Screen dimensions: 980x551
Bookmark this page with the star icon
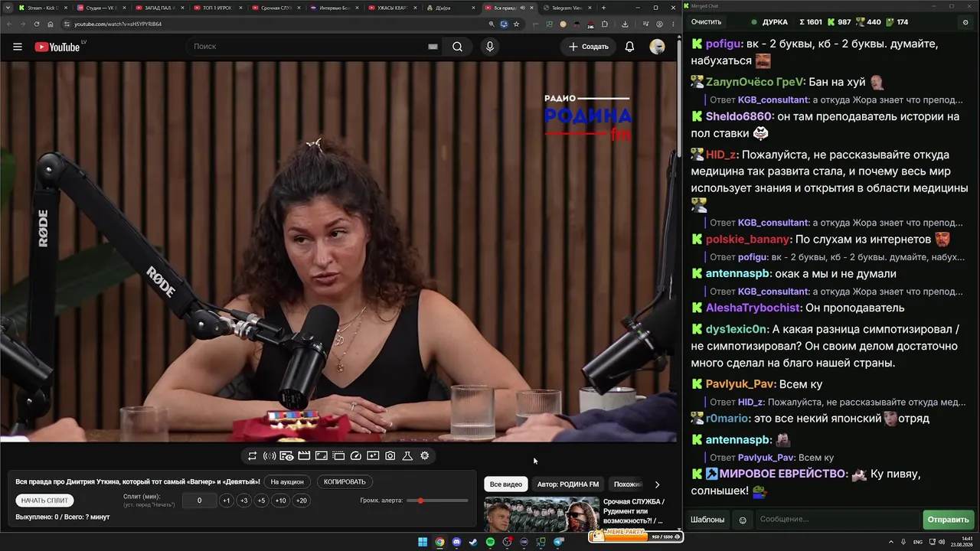[x=516, y=24]
